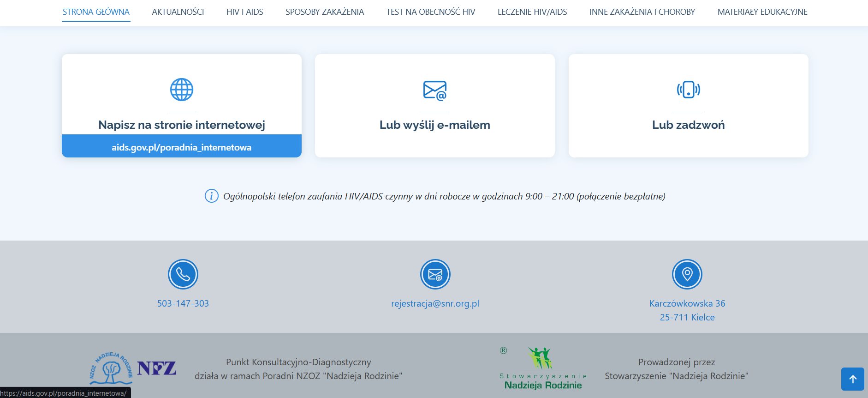Follow the aids.gov.pl/poradnia_internetowa link
Image resolution: width=868 pixels, height=398 pixels.
pyautogui.click(x=182, y=147)
